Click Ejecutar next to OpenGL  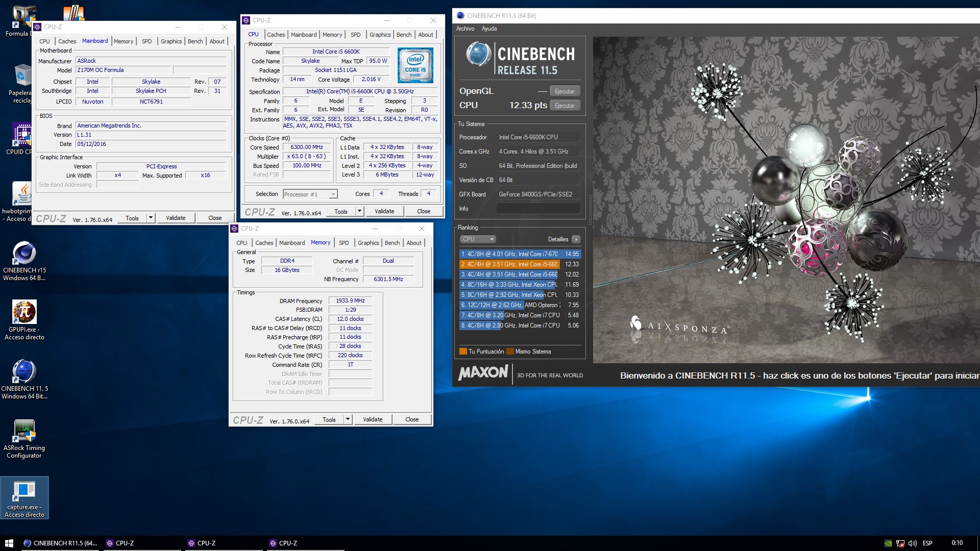click(x=565, y=91)
